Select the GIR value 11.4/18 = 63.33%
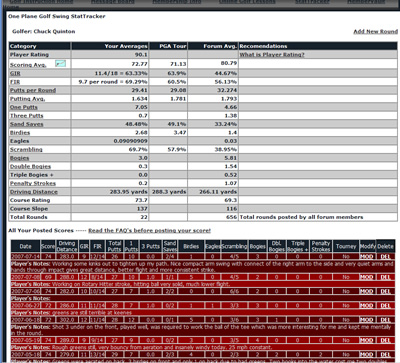 click(121, 73)
